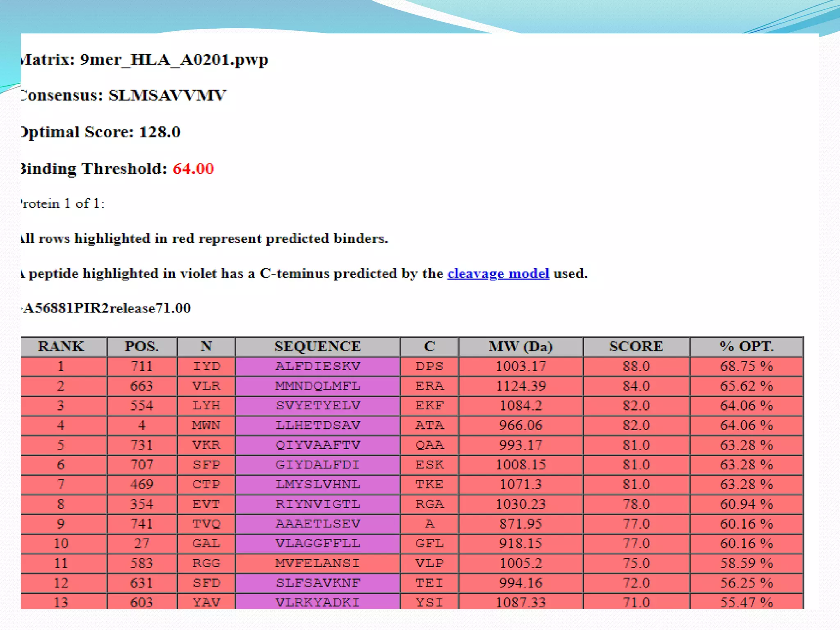Click the Matrix 9mer_HLA_A0201.pwp heading
840x630 pixels.
(144, 60)
